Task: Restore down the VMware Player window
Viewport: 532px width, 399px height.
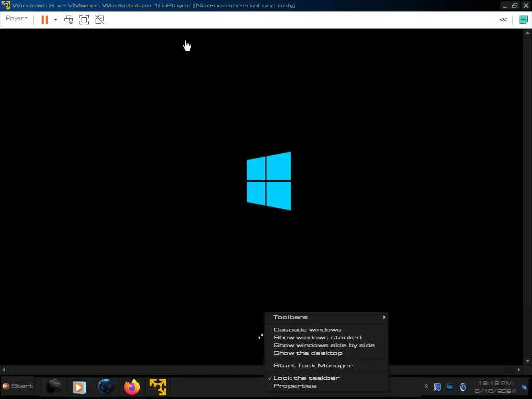Action: 515,5
